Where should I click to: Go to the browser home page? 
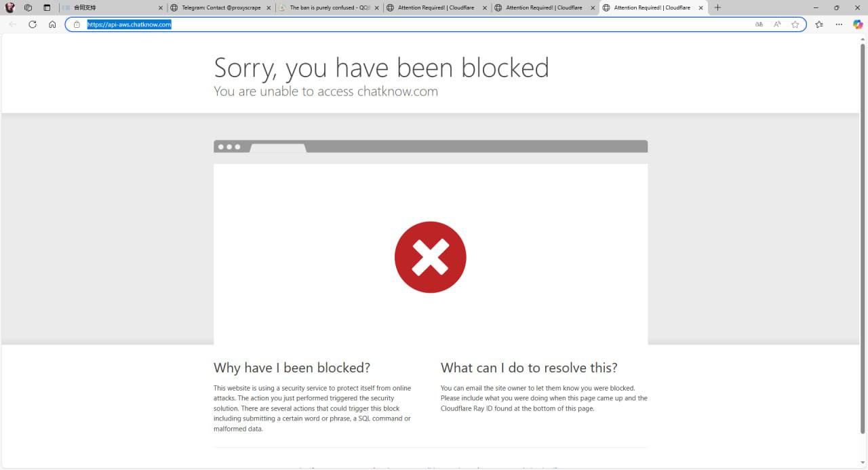(52, 24)
